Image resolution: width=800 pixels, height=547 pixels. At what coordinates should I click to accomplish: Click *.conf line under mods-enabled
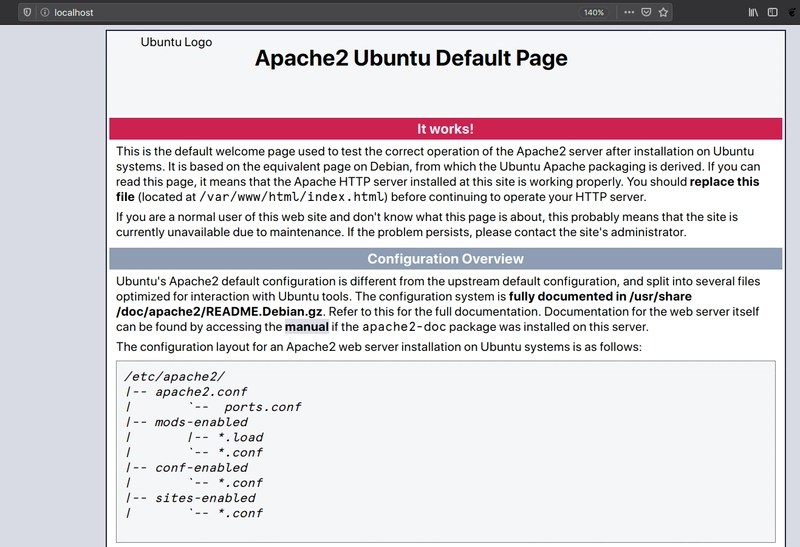tap(240, 453)
